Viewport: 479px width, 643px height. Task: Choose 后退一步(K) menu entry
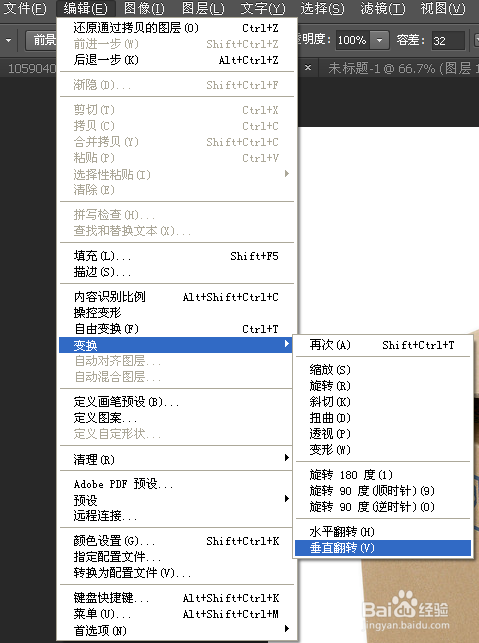pyautogui.click(x=176, y=60)
